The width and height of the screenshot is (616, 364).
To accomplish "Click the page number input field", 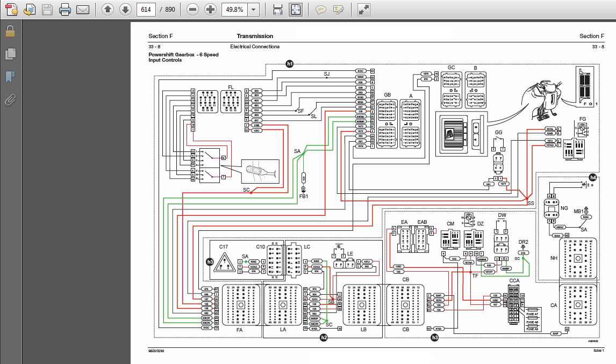I will click(146, 10).
